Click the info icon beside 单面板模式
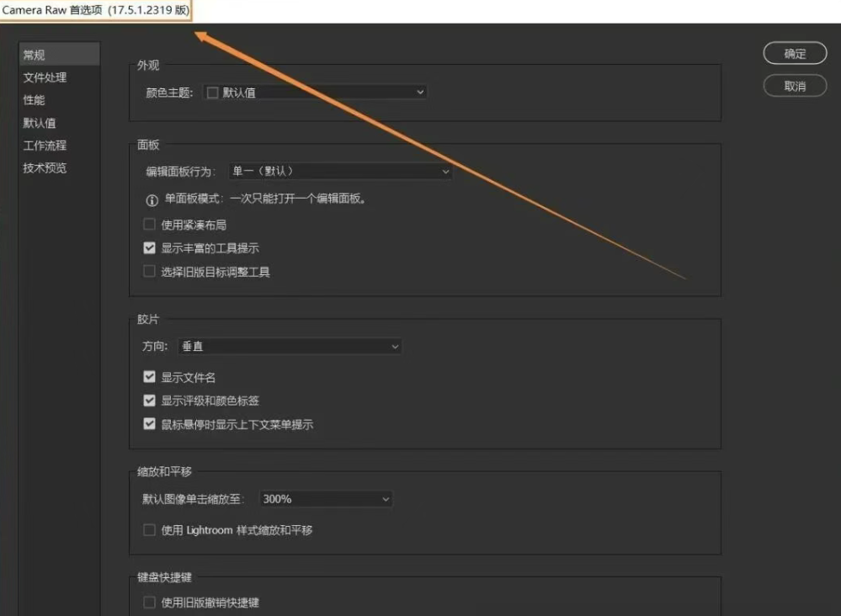The width and height of the screenshot is (841, 616). pyautogui.click(x=152, y=200)
